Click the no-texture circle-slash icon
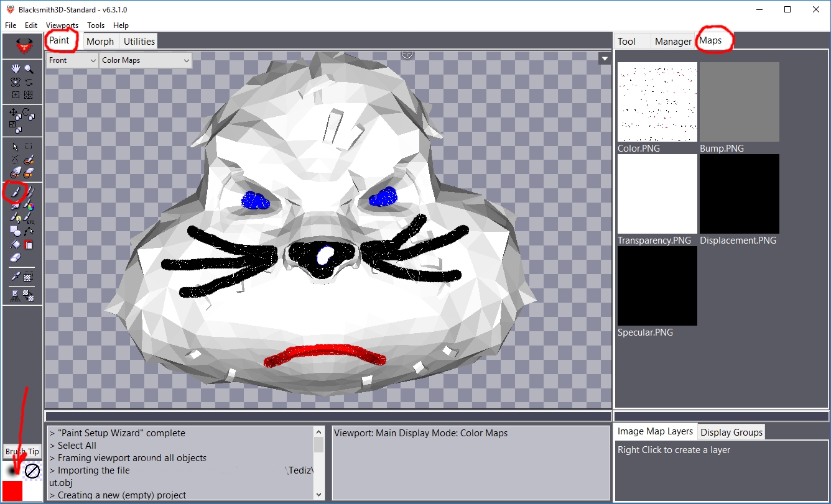Viewport: 831px width, 504px height. click(32, 472)
